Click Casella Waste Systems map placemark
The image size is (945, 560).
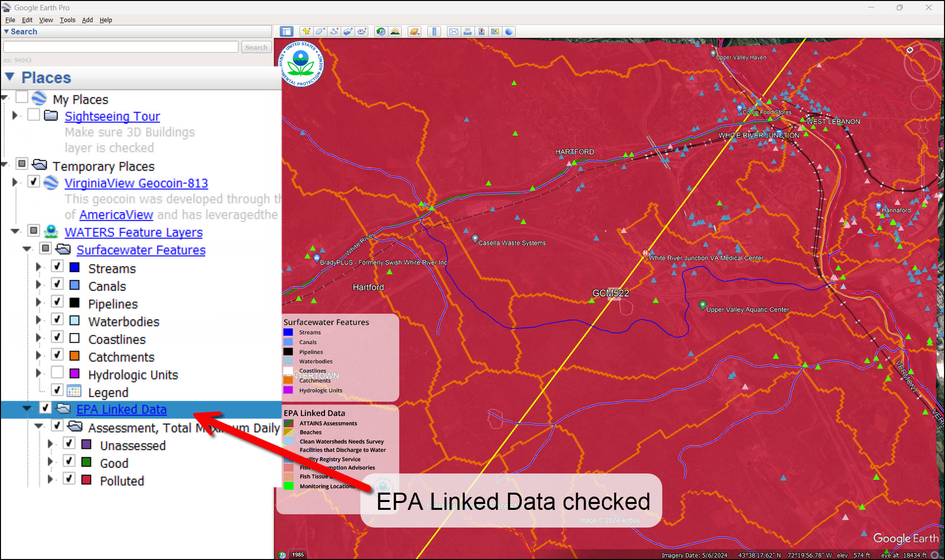coord(475,239)
